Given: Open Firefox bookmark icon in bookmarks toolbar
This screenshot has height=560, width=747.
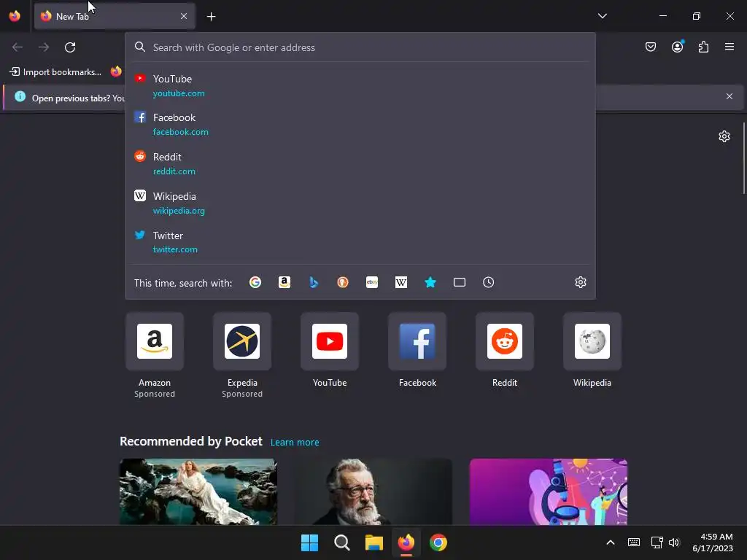Looking at the screenshot, I should coord(116,72).
